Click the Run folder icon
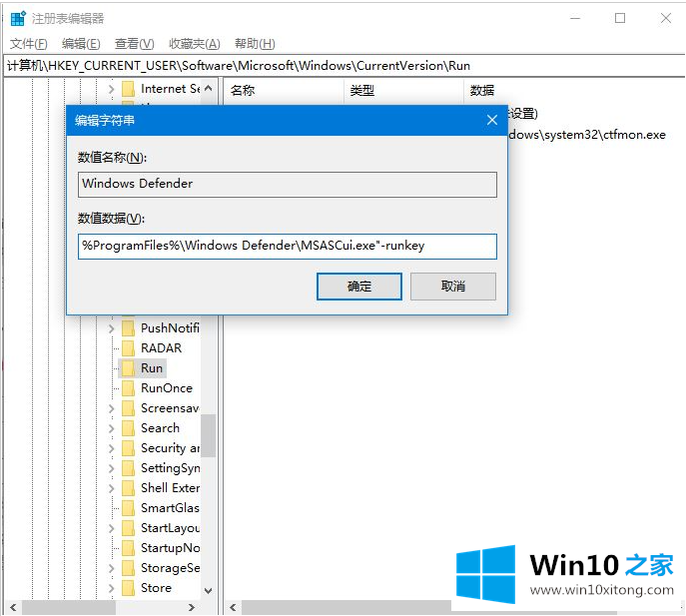 pos(128,368)
